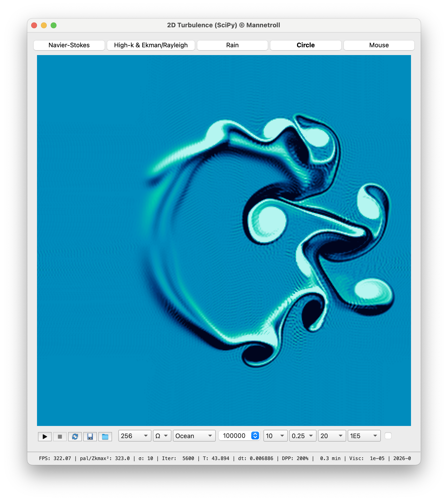Click the Visc: 1e-05 status entry
This screenshot has height=501, width=448.
pos(367,458)
